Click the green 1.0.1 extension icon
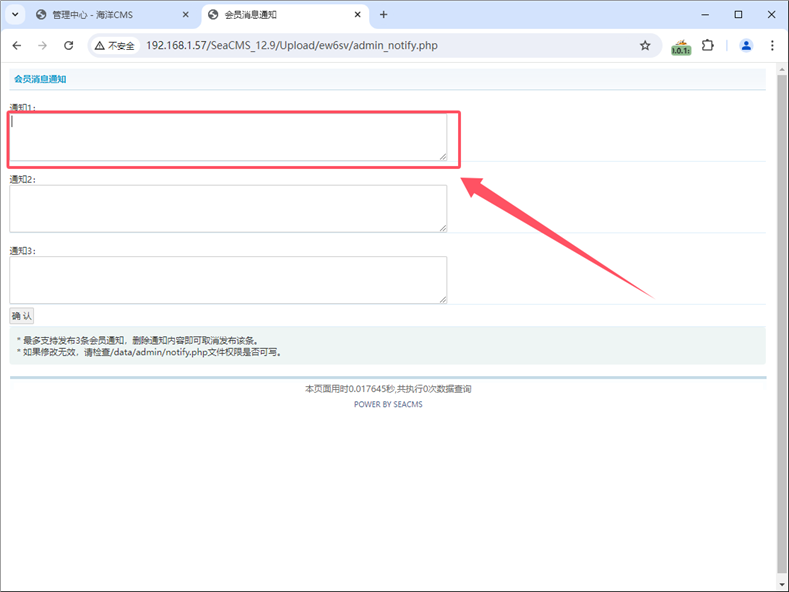Screen dimensions: 789x592 pos(680,46)
